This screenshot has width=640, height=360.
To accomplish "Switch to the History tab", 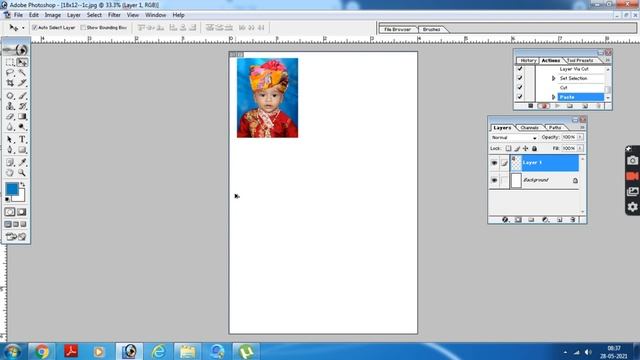I will [x=528, y=60].
